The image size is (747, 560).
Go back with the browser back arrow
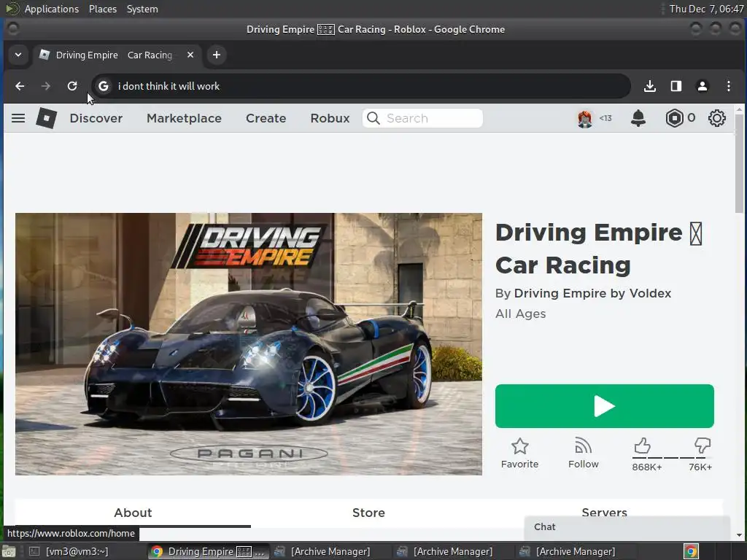click(20, 86)
